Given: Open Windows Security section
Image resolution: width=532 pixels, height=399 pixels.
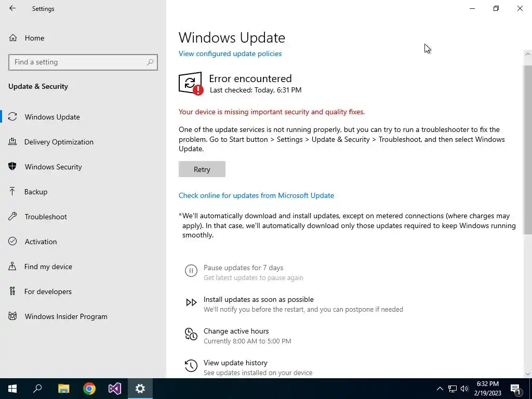Looking at the screenshot, I should [83, 167].
